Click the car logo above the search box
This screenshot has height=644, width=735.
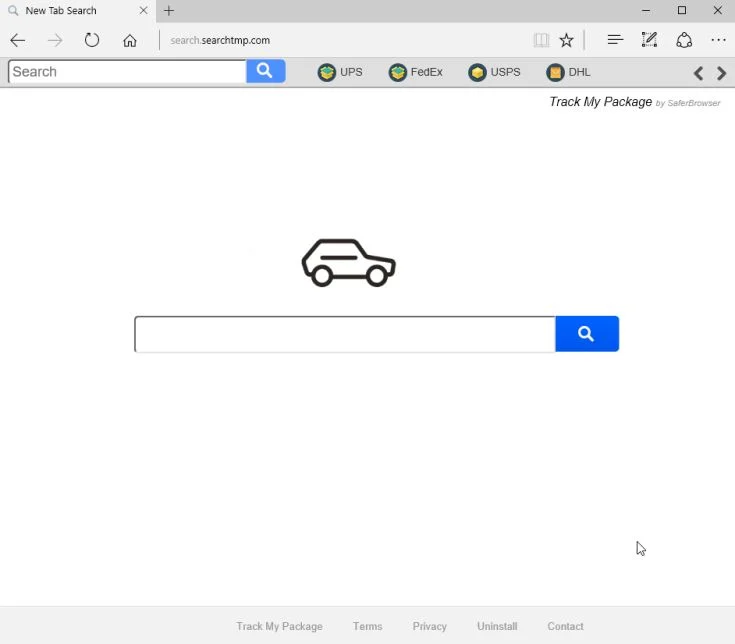click(349, 262)
